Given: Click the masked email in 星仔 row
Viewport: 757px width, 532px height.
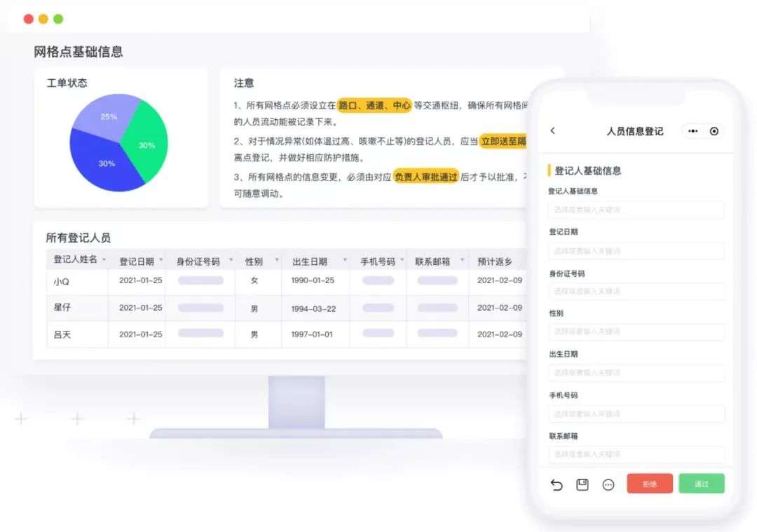Looking at the screenshot, I should pos(437,308).
